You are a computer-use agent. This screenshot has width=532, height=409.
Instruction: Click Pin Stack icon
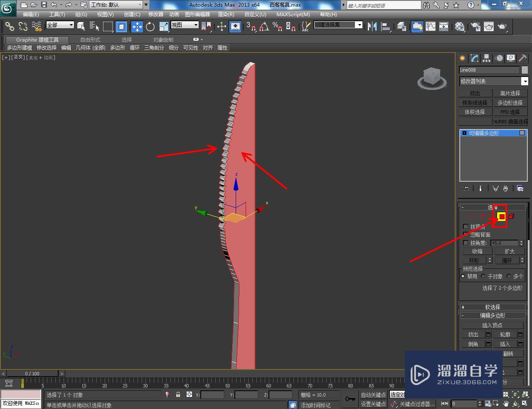[x=466, y=188]
